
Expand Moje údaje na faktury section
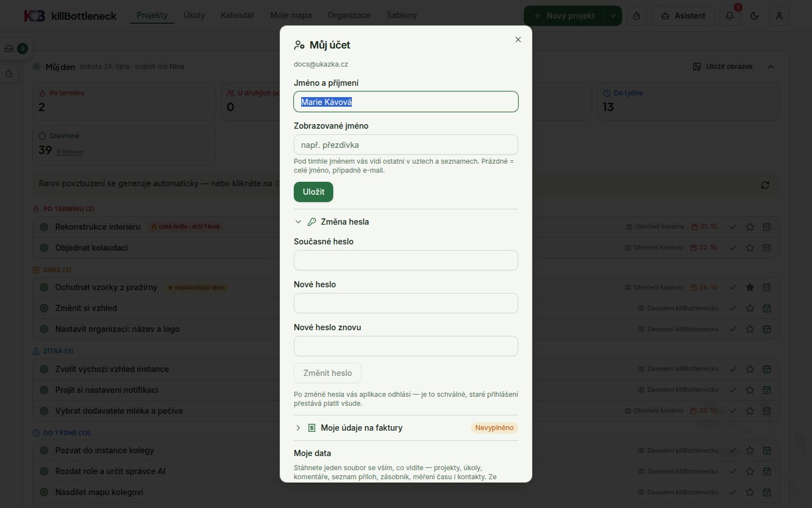406,428
